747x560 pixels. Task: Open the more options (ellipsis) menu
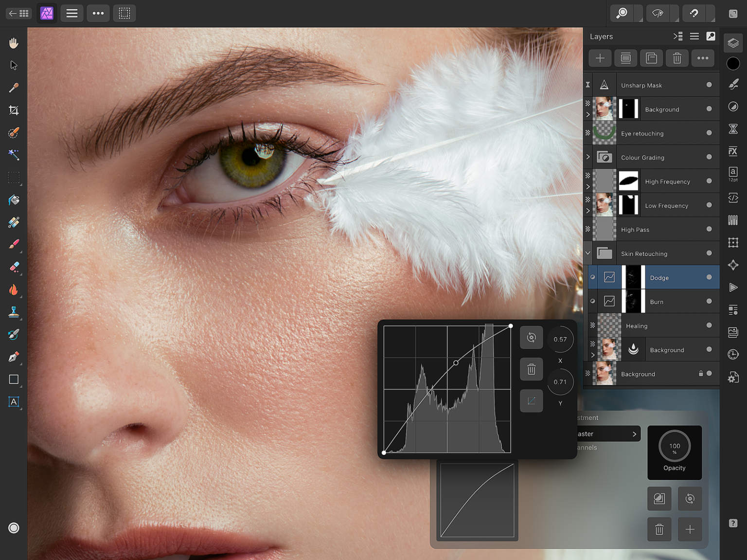coord(98,13)
